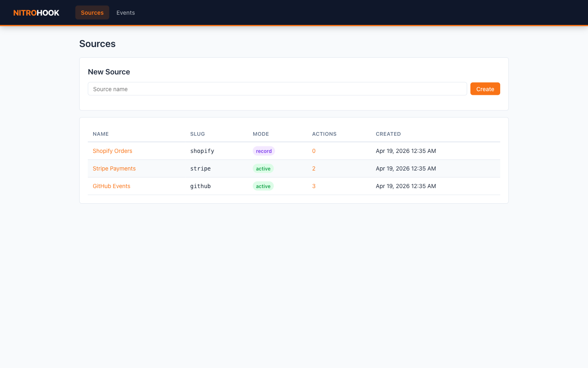Image resolution: width=588 pixels, height=368 pixels.
Task: Open Stripe Payments actions count 2
Action: coord(314,168)
